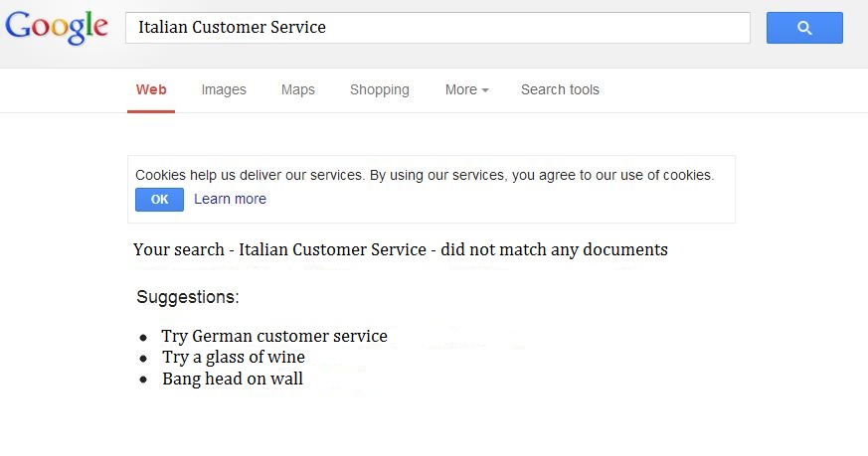
Task: Click the bullet before Bang head on wall
Action: [143, 380]
